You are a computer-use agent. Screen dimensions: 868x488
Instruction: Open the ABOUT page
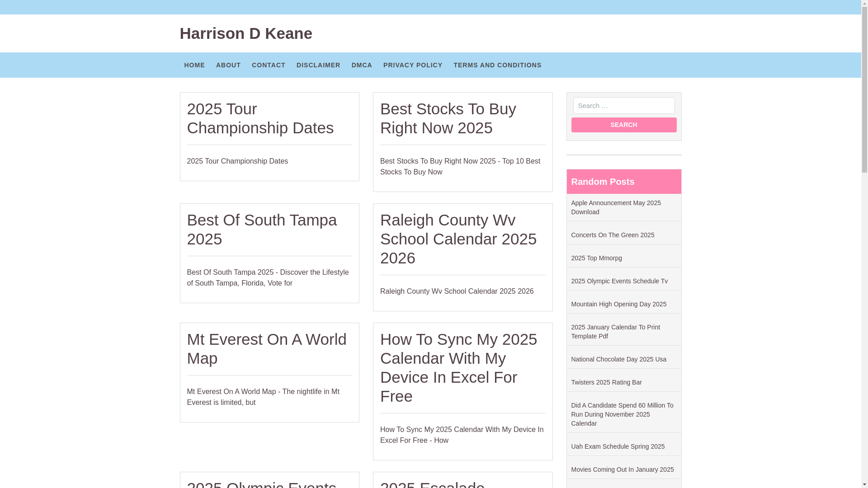click(228, 65)
